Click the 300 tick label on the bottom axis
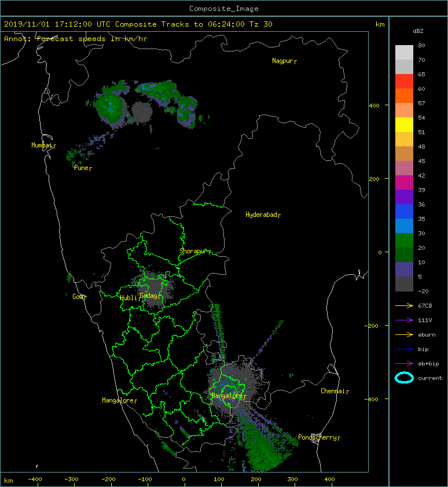The image size is (448, 487). [292, 479]
